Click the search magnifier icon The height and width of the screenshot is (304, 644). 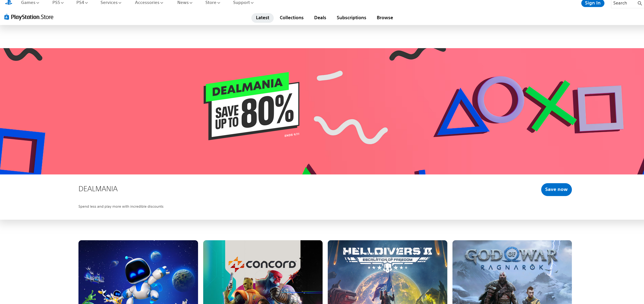pos(640,3)
